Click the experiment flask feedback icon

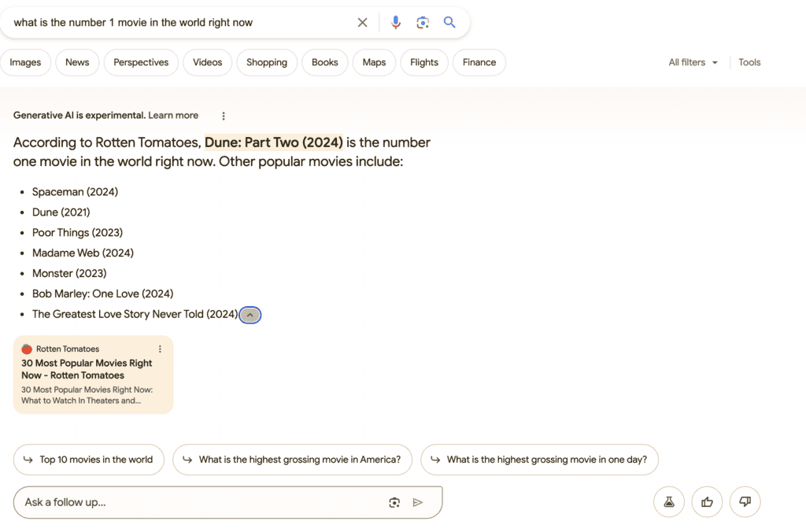(x=668, y=501)
